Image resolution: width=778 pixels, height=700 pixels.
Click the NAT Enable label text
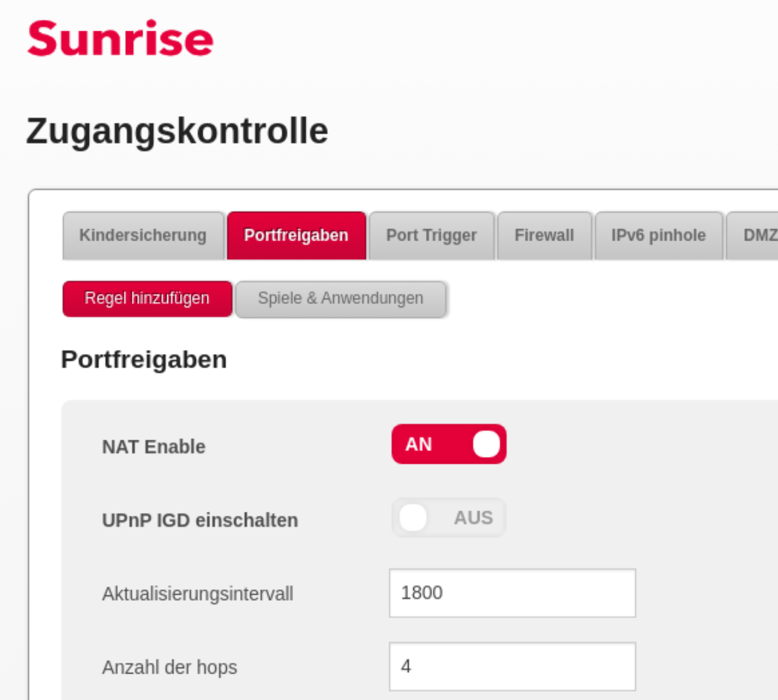154,447
